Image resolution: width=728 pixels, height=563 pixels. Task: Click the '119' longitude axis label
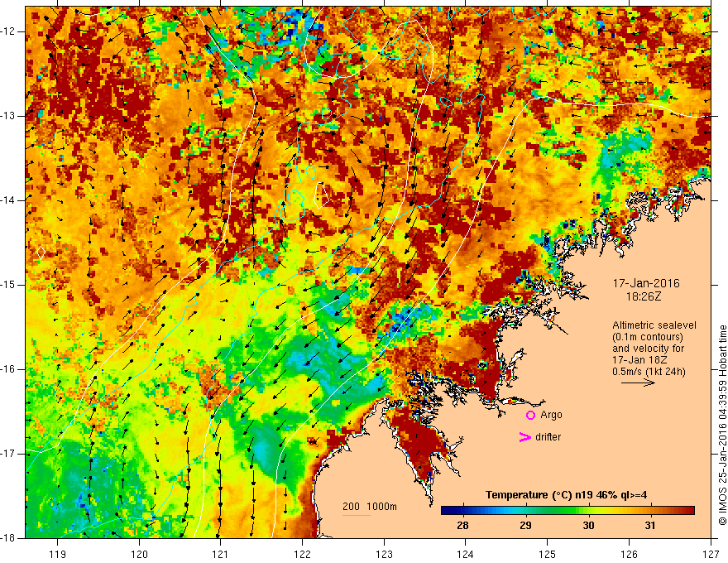coord(58,554)
